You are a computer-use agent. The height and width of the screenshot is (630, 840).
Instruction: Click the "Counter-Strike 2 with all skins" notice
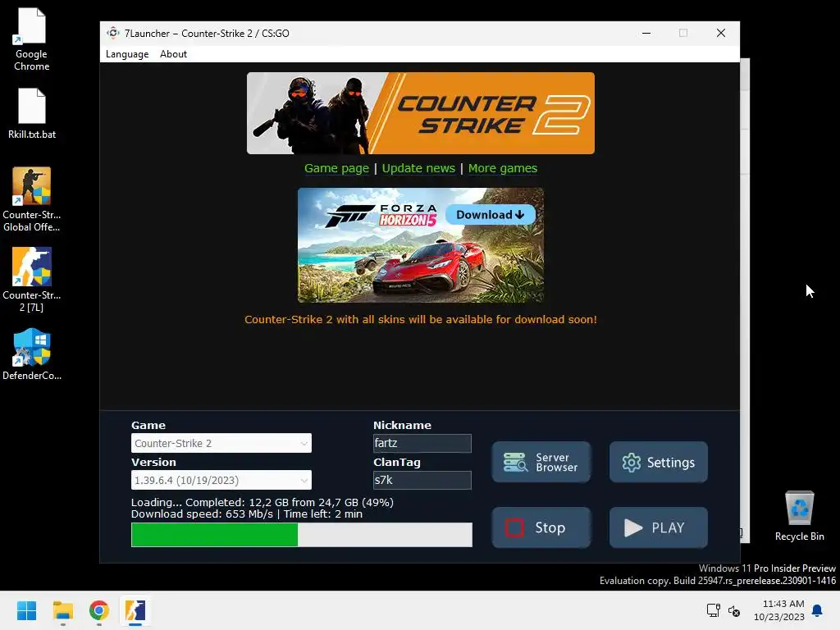click(421, 319)
